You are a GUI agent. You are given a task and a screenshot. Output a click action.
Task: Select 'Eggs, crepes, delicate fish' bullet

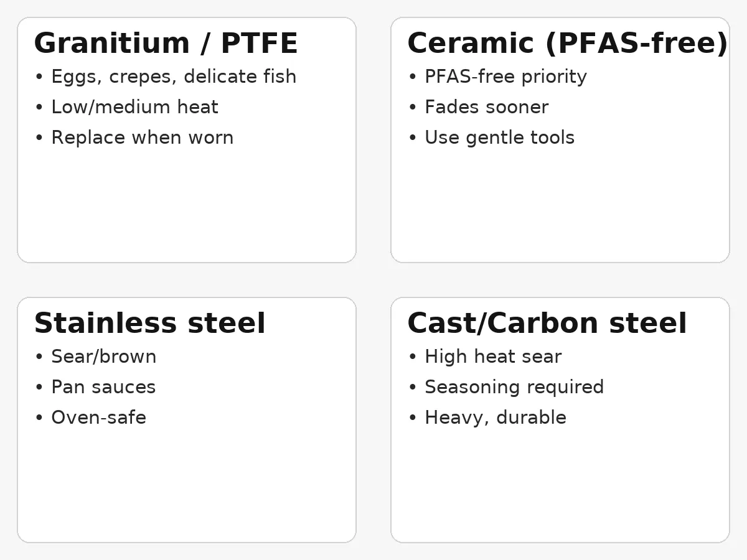(x=173, y=77)
